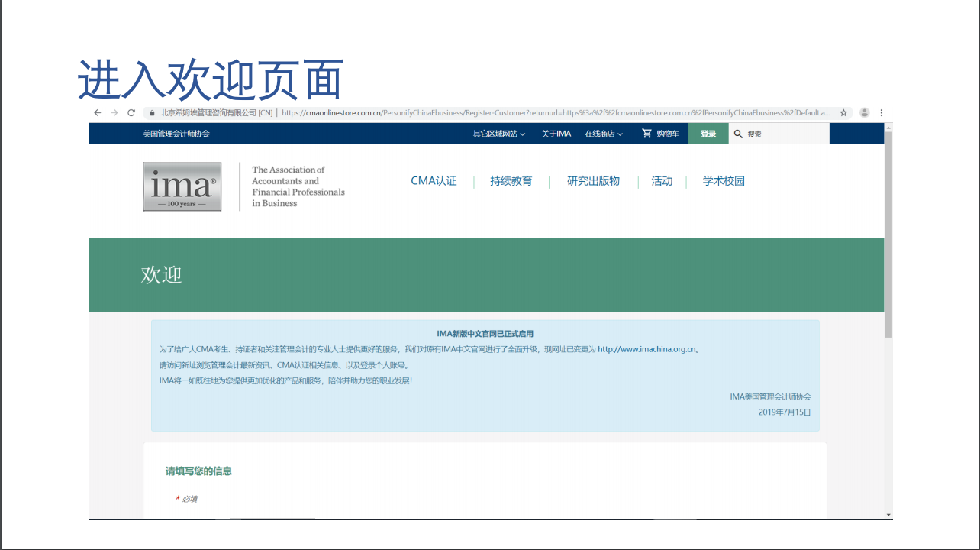This screenshot has height=550, width=980.
Task: Click the browser forward navigation arrow
Action: [x=112, y=112]
